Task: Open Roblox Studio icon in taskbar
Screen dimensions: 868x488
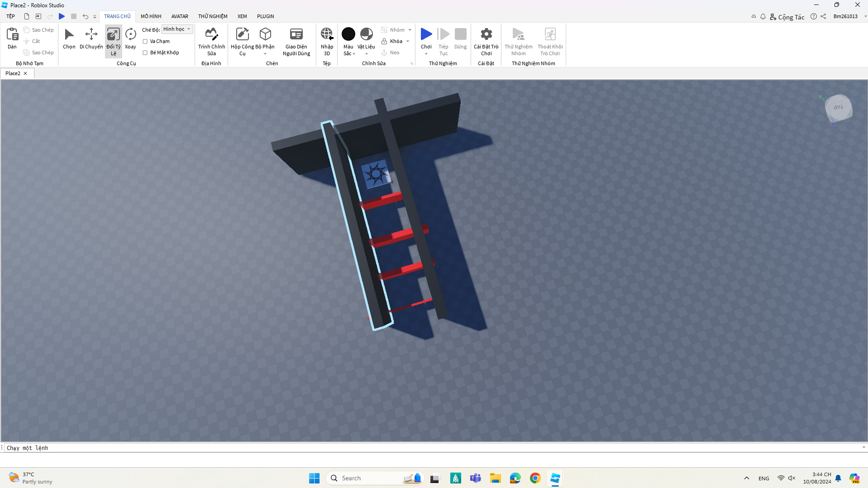Action: pos(555,478)
